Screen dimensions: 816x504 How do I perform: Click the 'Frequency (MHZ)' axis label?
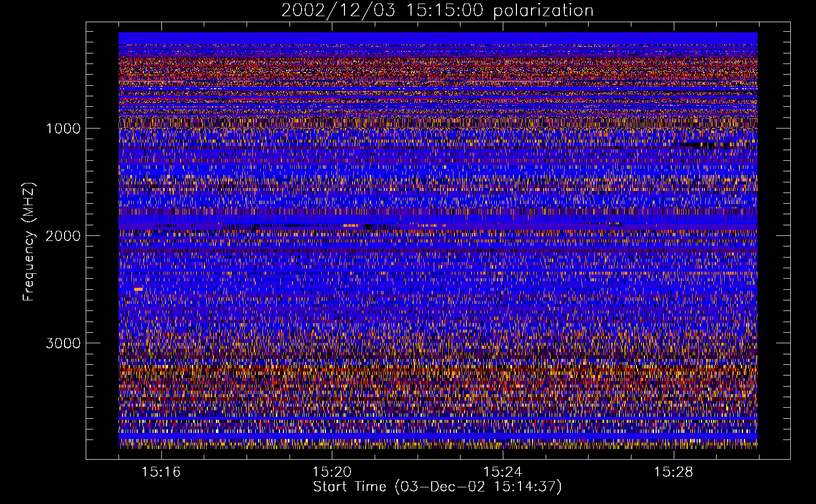coord(29,241)
